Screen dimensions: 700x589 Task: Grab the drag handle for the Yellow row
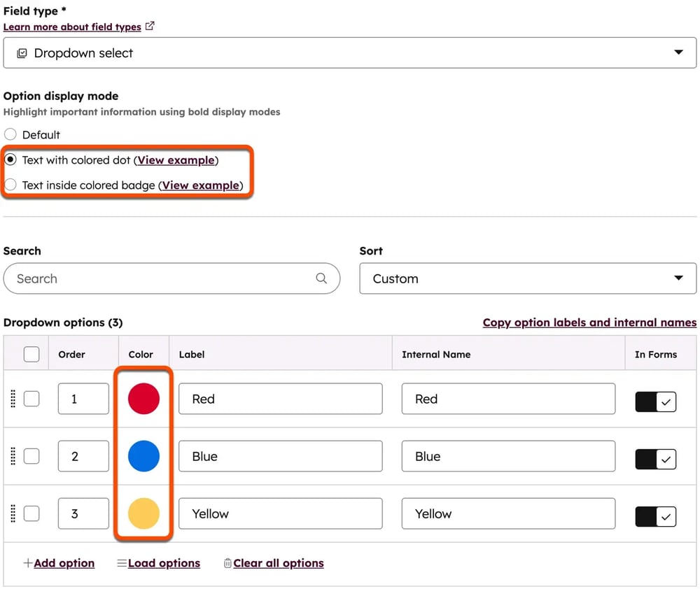click(x=13, y=513)
